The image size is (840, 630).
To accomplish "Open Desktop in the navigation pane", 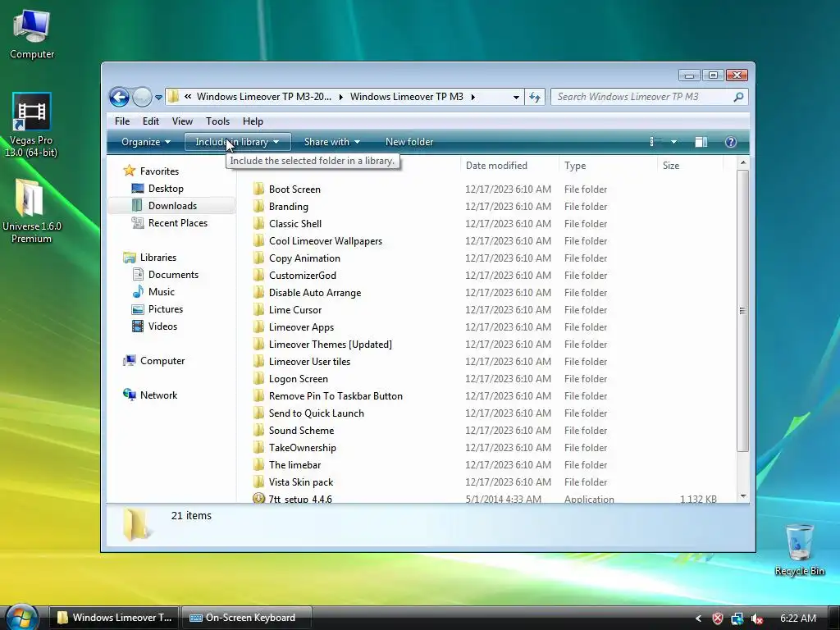I will pos(166,189).
